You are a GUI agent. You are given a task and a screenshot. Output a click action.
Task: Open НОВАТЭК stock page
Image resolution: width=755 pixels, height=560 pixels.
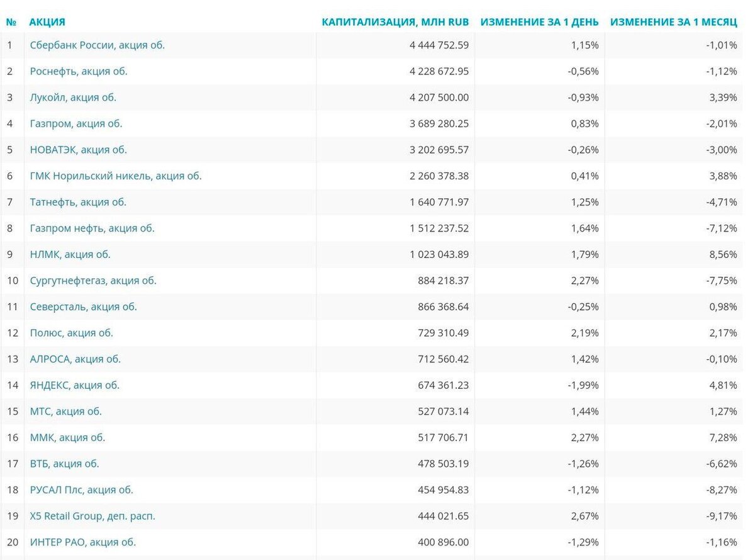(x=79, y=150)
